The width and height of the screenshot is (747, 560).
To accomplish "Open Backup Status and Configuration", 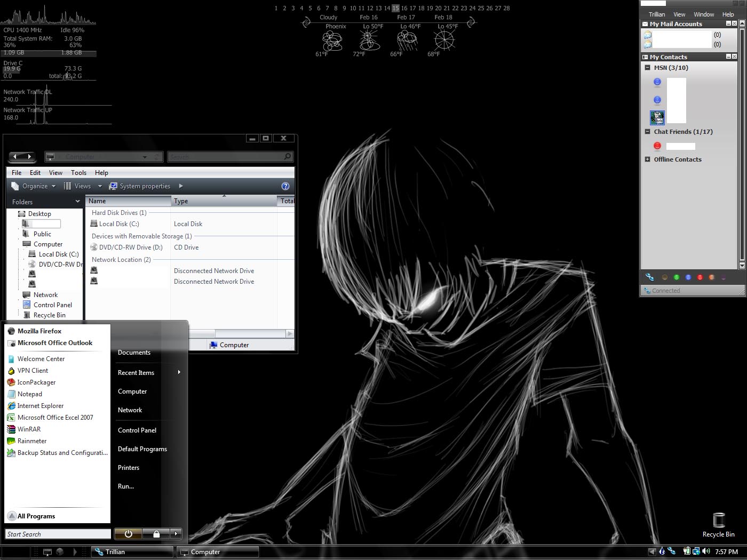I will [58, 453].
